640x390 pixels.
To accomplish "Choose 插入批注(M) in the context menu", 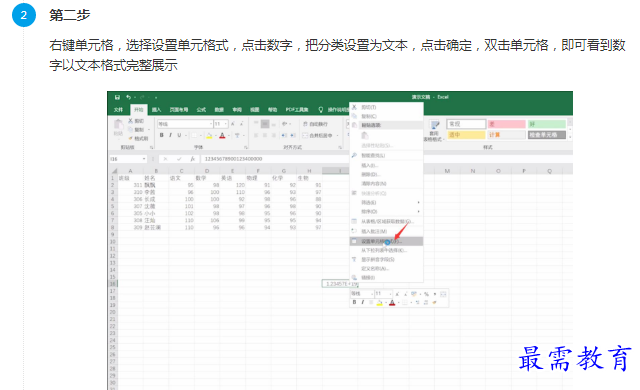I will [x=386, y=231].
